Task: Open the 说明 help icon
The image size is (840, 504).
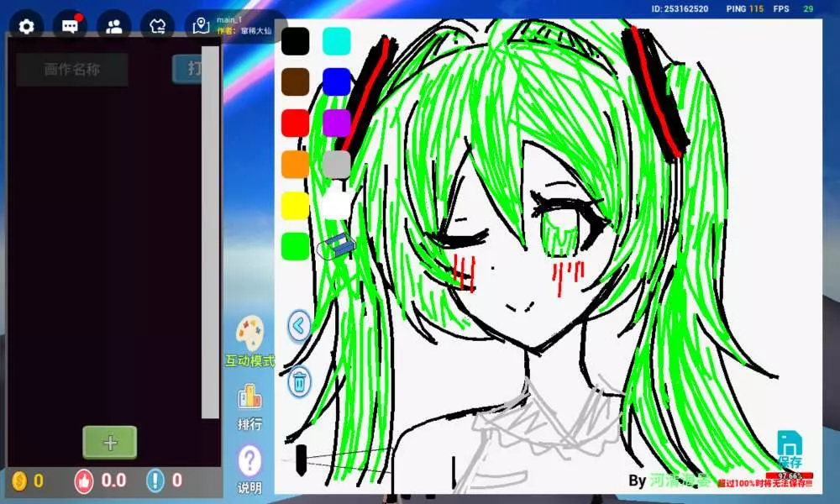Action: pos(249,470)
